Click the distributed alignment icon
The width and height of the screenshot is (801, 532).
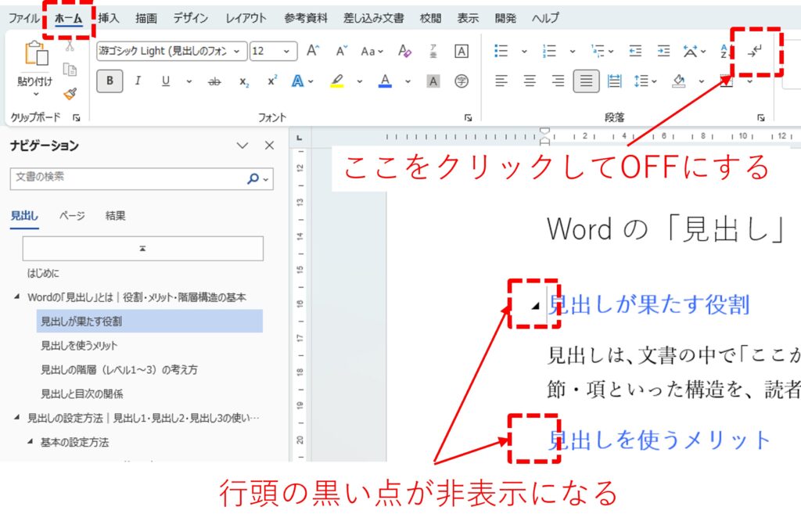[614, 81]
